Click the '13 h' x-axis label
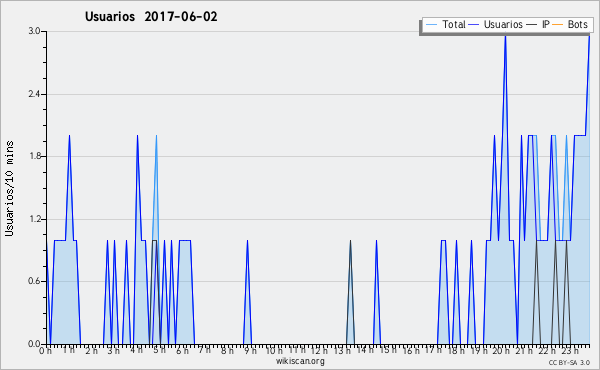 tap(342, 350)
